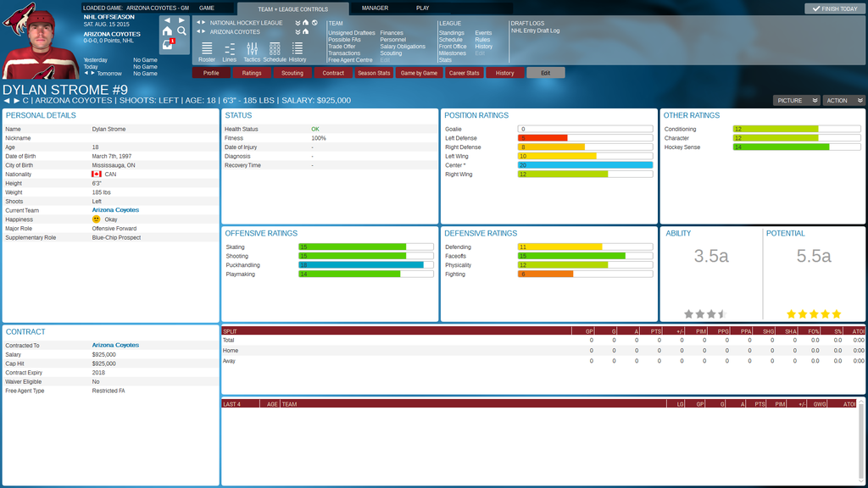Switch to the Game by Game tab
Viewport: 868px width, 488px height.
pos(419,73)
